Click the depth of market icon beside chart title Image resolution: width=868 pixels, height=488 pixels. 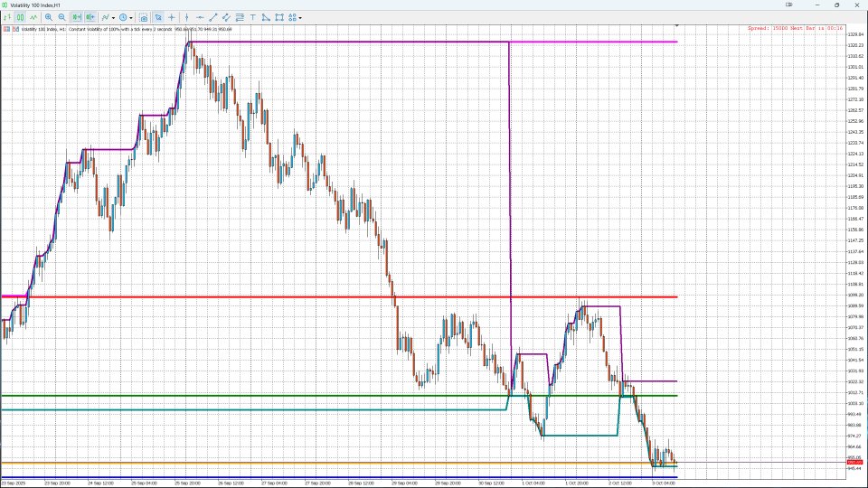pyautogui.click(x=15, y=29)
